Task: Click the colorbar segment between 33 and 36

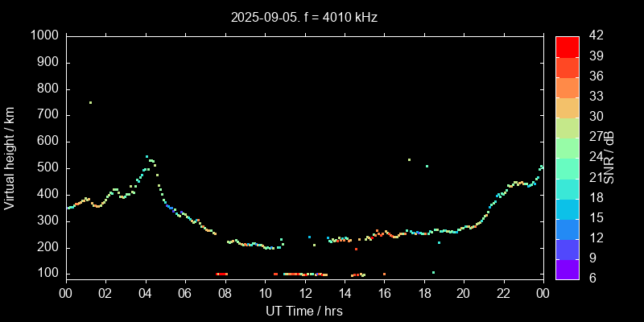Action: click(x=567, y=86)
